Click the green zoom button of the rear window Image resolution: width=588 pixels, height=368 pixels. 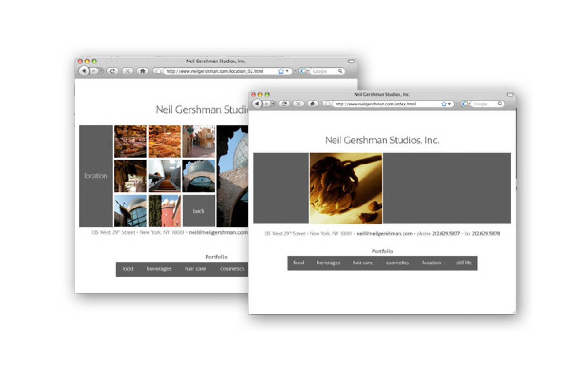click(94, 61)
